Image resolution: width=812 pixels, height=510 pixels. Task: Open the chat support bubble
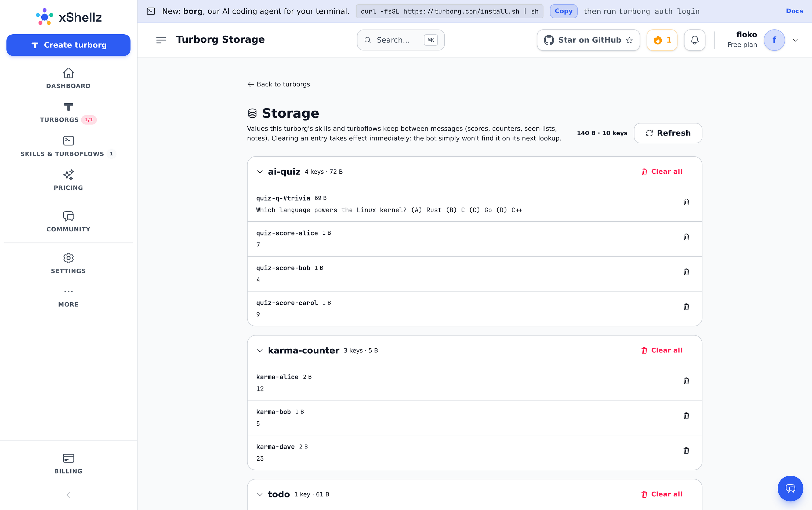pyautogui.click(x=790, y=488)
